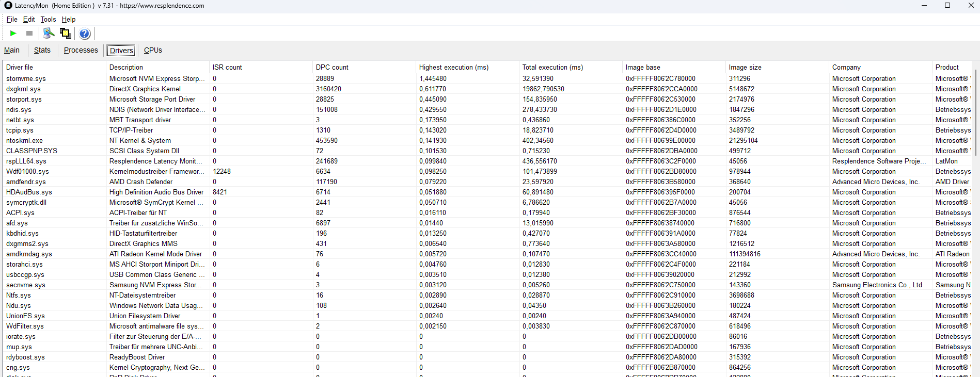The height and width of the screenshot is (377, 980).
Task: Start monitoring with the green play icon
Action: point(13,34)
